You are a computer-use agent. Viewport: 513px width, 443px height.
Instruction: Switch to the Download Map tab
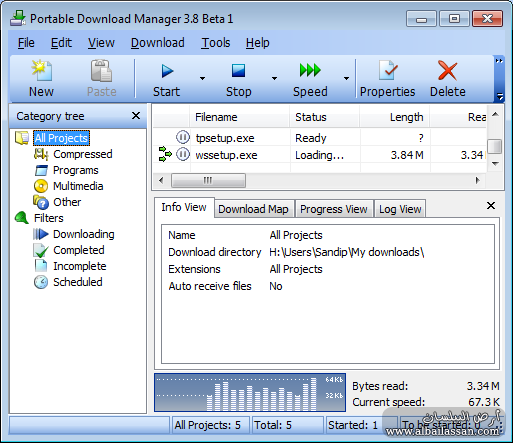pyautogui.click(x=254, y=209)
